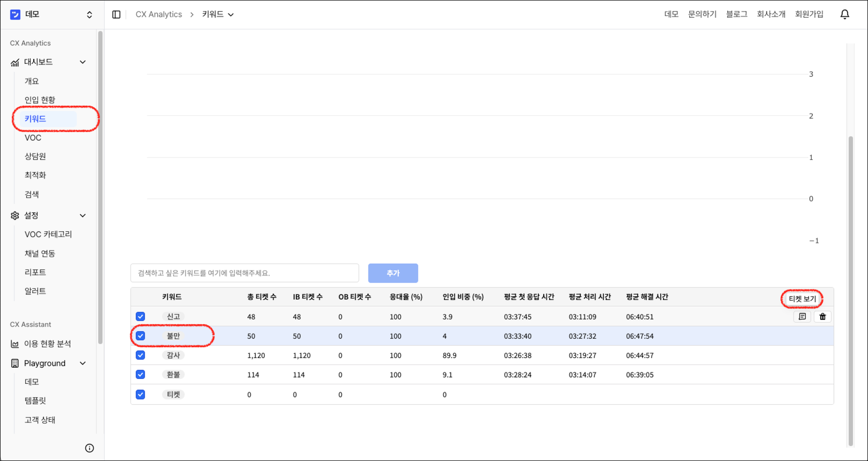
Task: Delete the 신고 keyword with the trash icon
Action: coord(822,316)
